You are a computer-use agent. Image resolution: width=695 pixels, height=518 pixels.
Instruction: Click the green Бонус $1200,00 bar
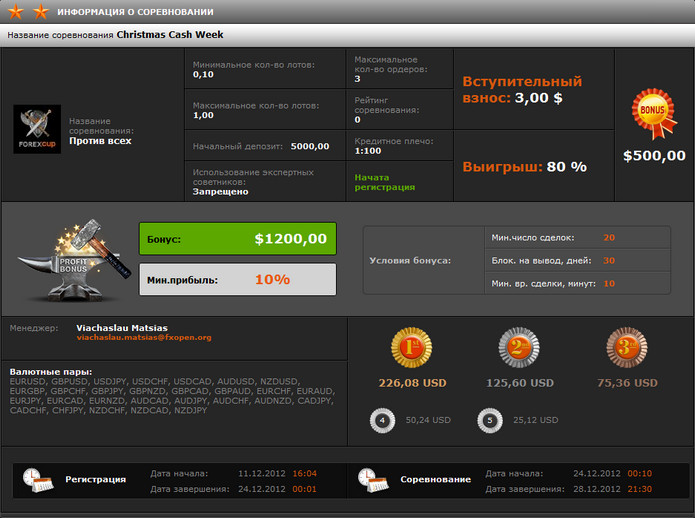point(238,239)
